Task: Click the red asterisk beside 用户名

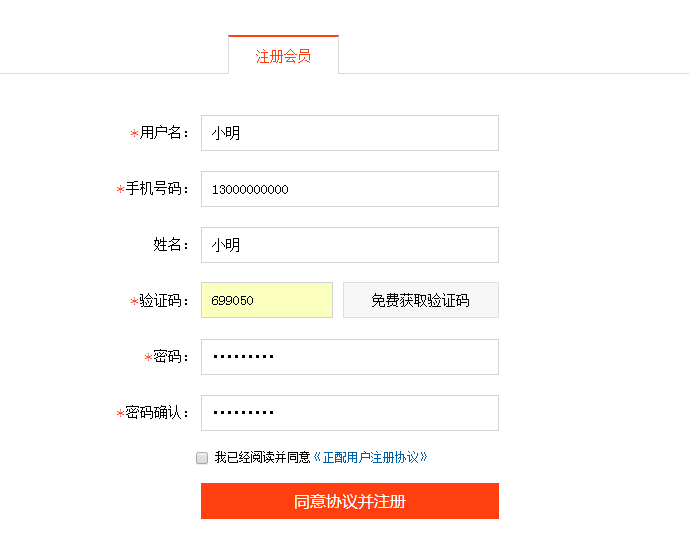Action: [134, 134]
